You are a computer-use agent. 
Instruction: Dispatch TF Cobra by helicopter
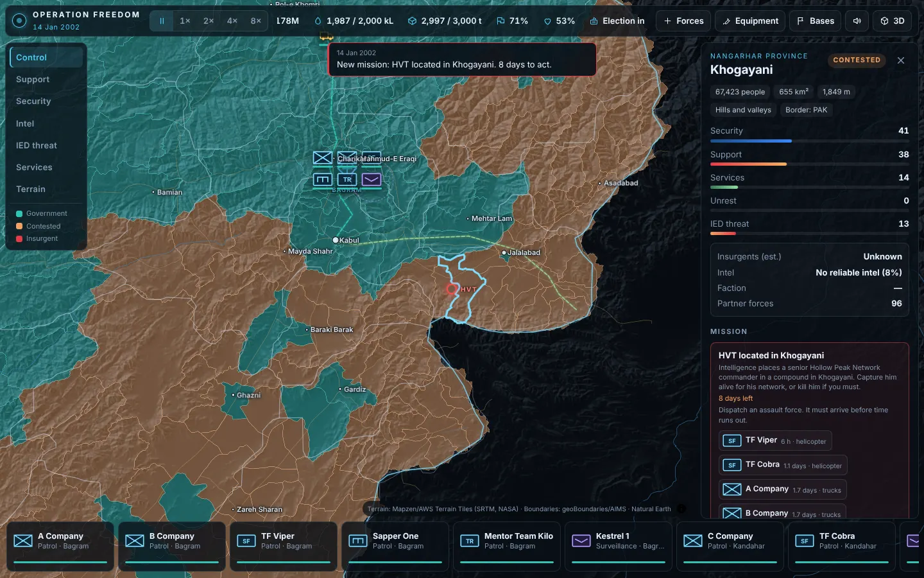coord(783,465)
